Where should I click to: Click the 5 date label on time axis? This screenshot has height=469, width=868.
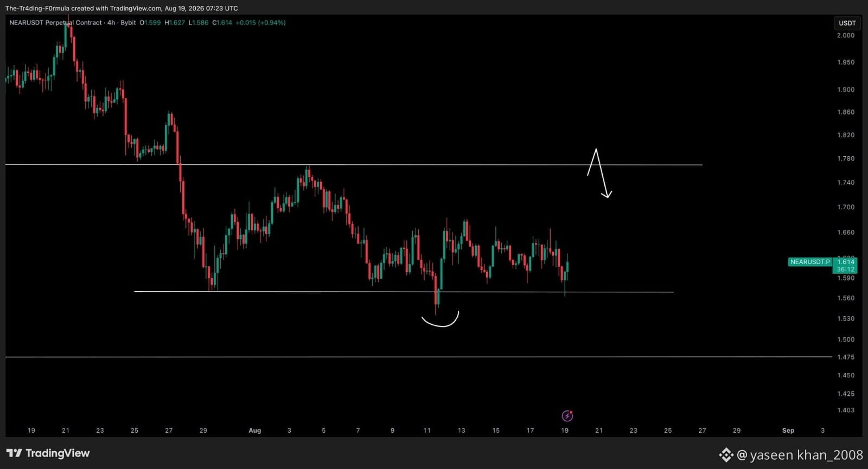point(323,431)
